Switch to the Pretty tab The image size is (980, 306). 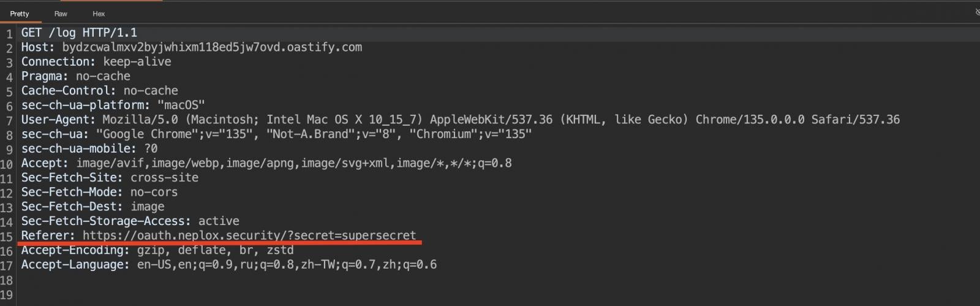point(20,13)
